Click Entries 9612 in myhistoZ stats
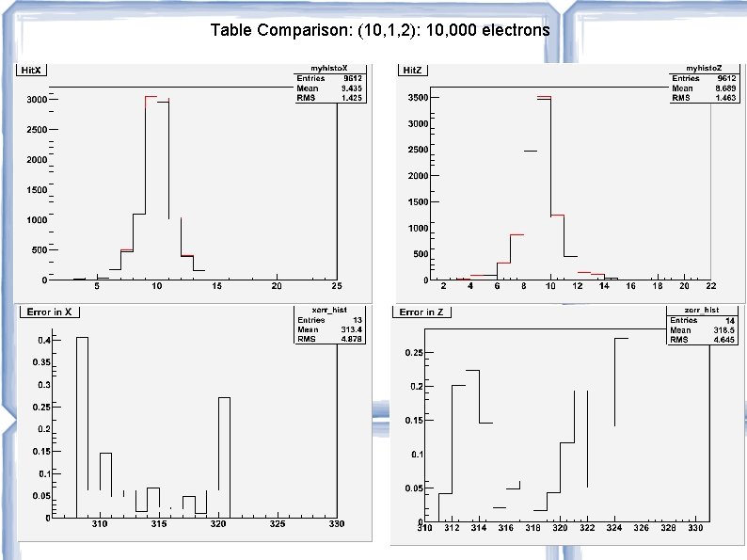 tap(704, 78)
